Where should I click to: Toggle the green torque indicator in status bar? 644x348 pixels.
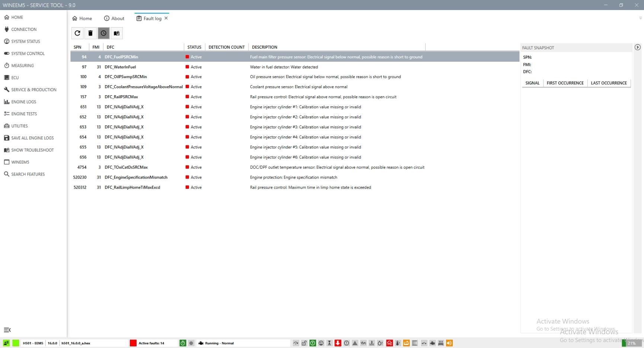[x=313, y=343]
